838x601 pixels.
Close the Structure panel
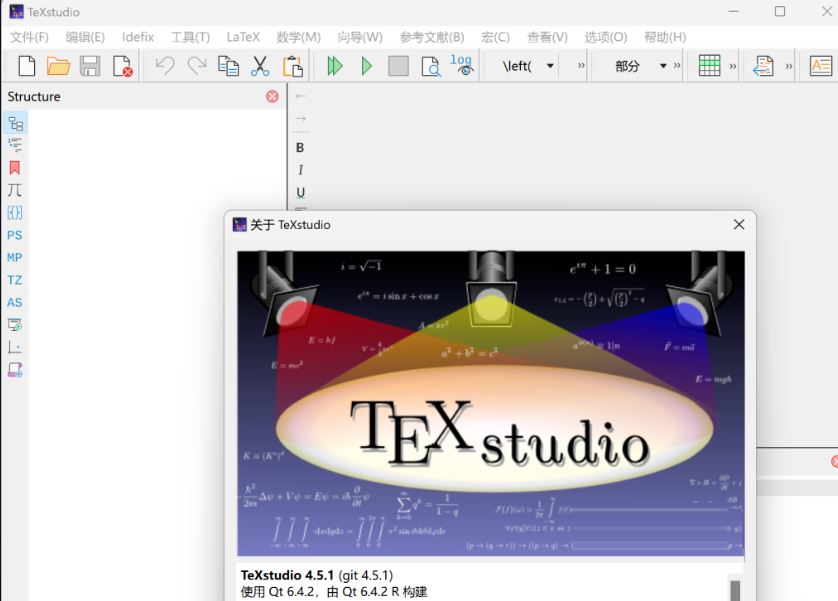point(271,96)
